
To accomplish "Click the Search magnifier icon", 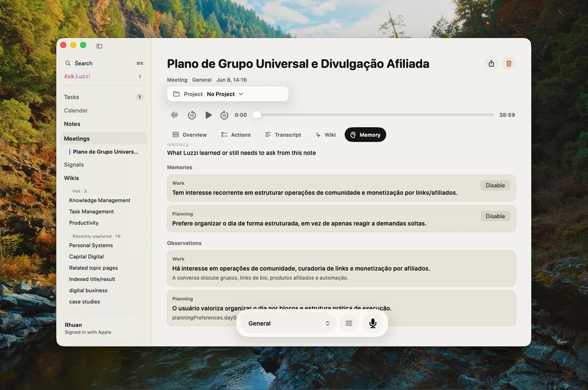I will coord(68,63).
